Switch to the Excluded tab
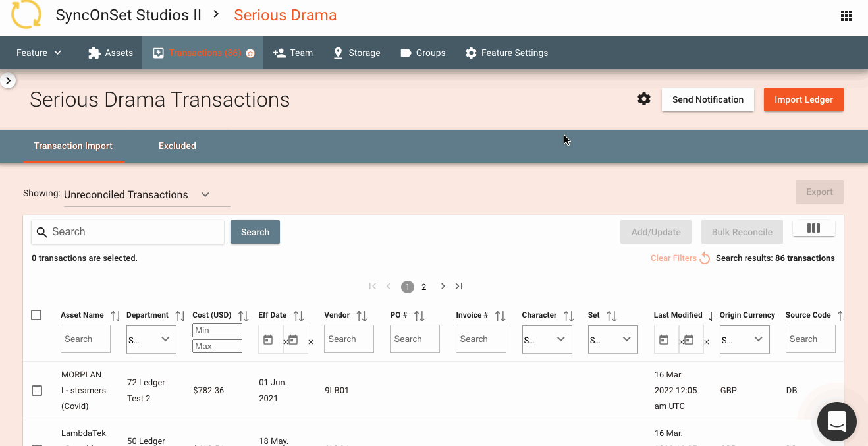Screen dimensions: 868x446 (x=177, y=146)
